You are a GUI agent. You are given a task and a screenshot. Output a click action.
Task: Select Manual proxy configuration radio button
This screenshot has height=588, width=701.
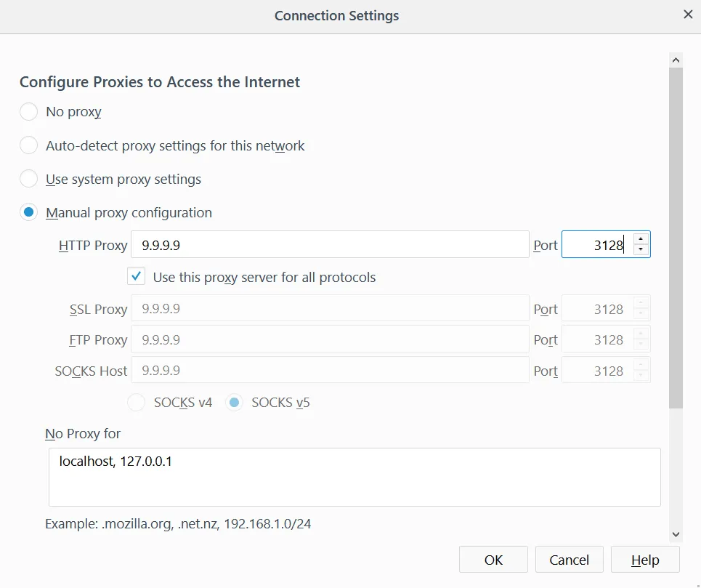click(29, 213)
